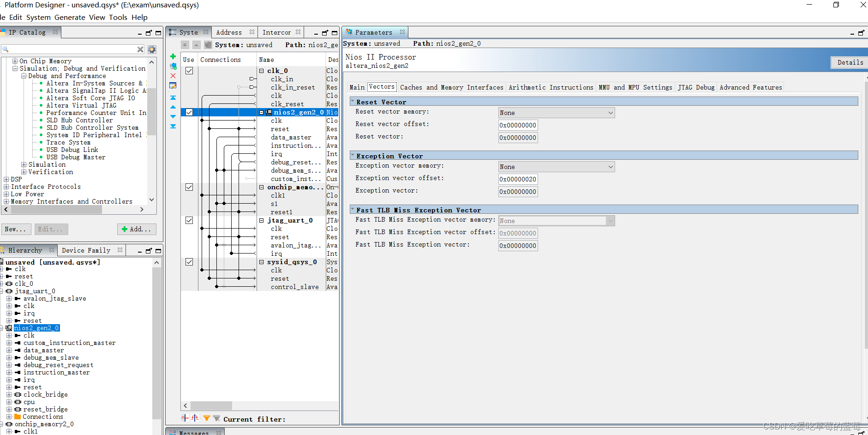
Task: Expand the On Chip Memory category
Action: point(15,61)
